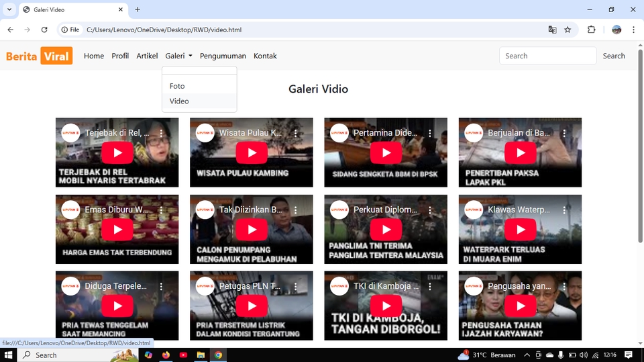Viewport: 644px width, 362px height.
Task: Open the Google Translate icon in address bar
Action: [552, 30]
